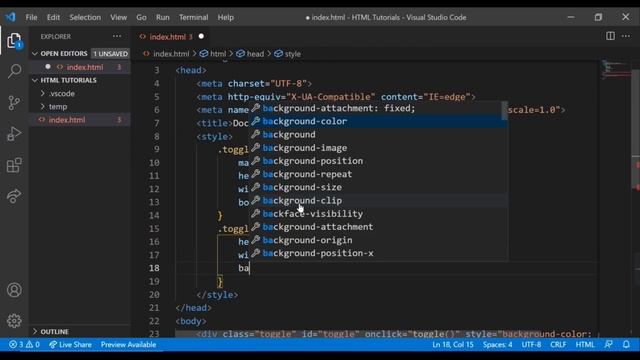Open Go menu

(141, 18)
